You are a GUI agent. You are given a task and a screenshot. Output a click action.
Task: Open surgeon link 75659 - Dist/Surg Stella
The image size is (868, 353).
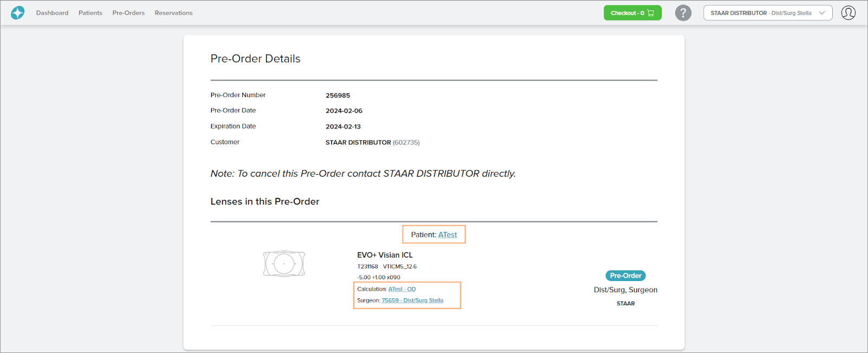(412, 300)
